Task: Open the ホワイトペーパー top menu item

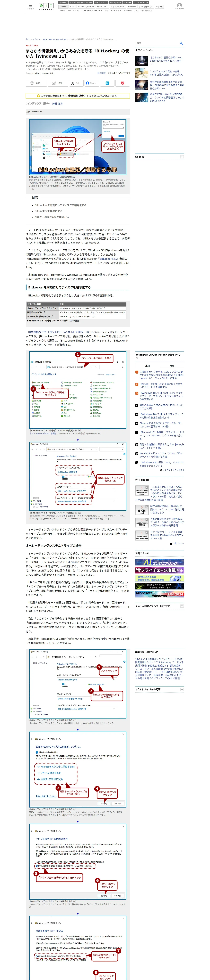Action: 141,3
